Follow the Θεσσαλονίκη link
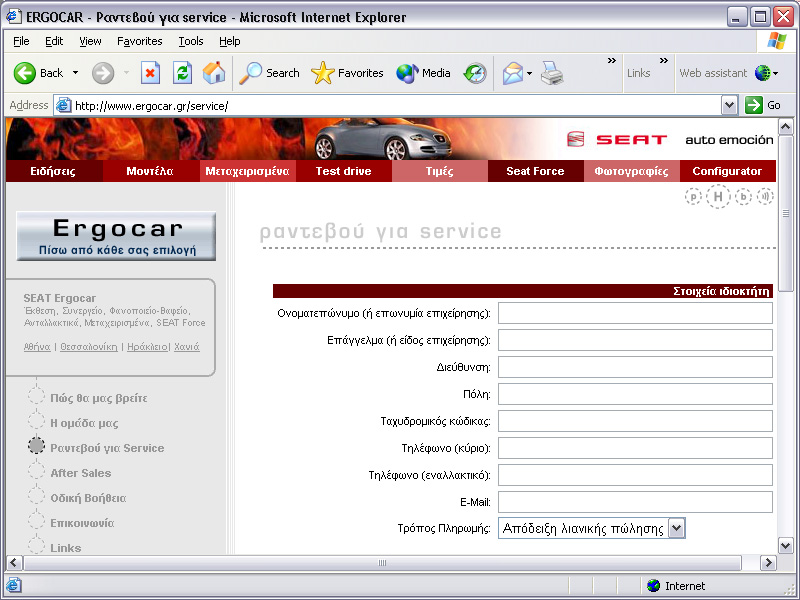The image size is (800, 600). pos(89,347)
